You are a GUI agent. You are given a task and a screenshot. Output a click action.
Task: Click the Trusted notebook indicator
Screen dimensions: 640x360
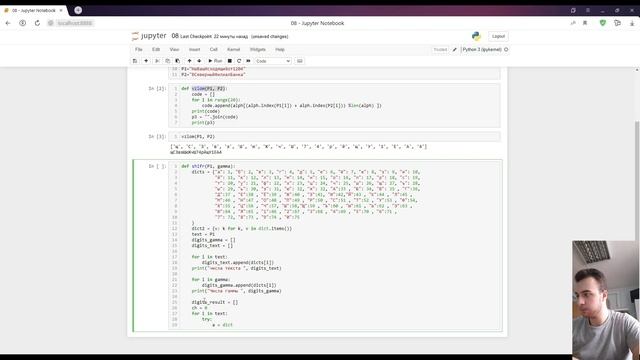pyautogui.click(x=440, y=49)
